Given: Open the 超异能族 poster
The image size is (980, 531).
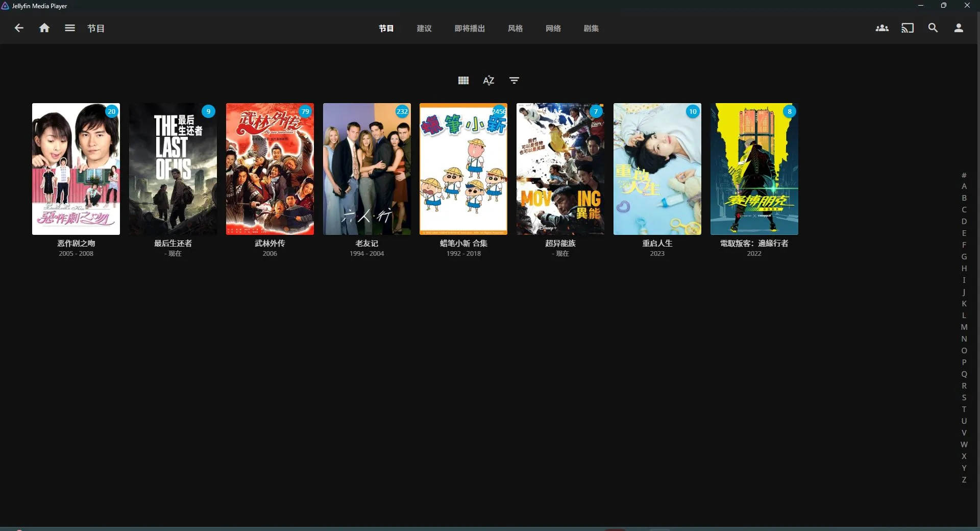Looking at the screenshot, I should [x=560, y=169].
